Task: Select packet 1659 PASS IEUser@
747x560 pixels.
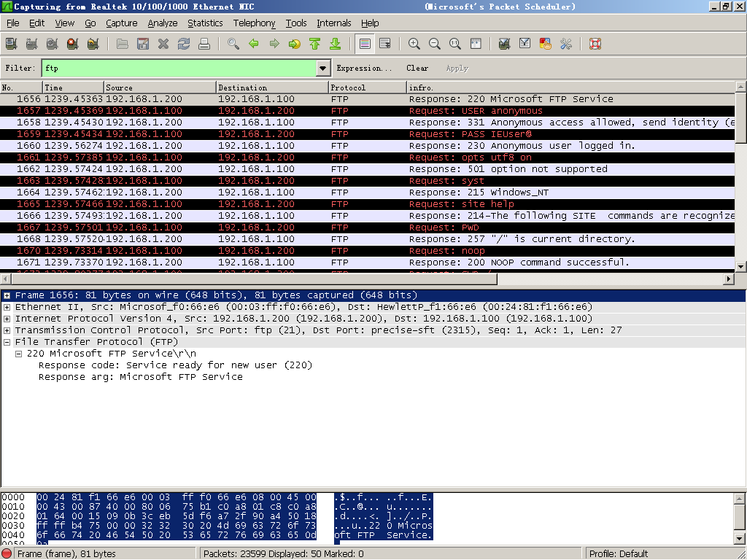Action: [x=368, y=134]
